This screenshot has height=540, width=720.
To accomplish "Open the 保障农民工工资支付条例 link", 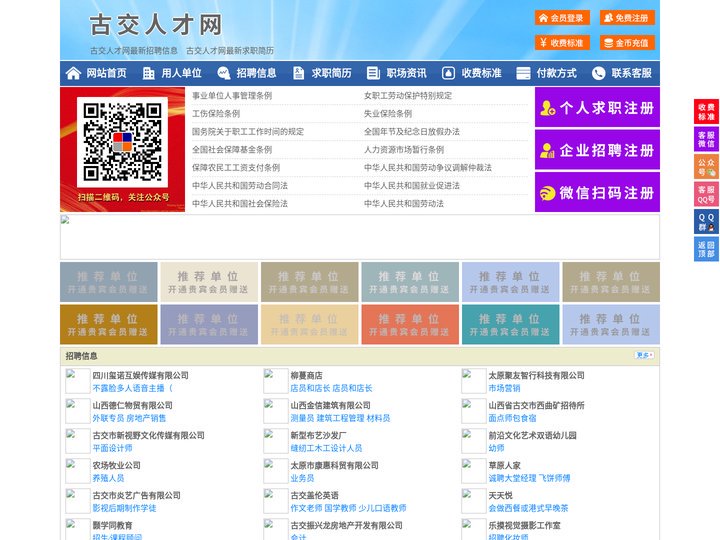I will point(236,168).
